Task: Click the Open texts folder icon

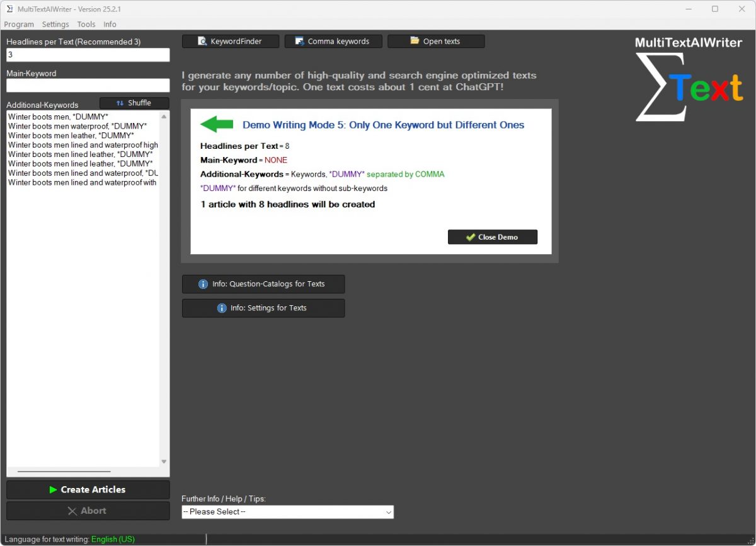Action: click(415, 41)
